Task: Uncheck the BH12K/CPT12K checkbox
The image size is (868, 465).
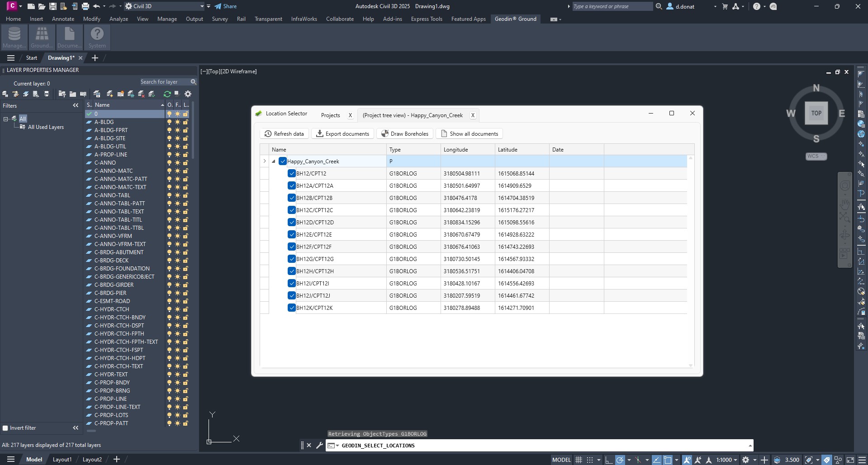Action: (292, 308)
